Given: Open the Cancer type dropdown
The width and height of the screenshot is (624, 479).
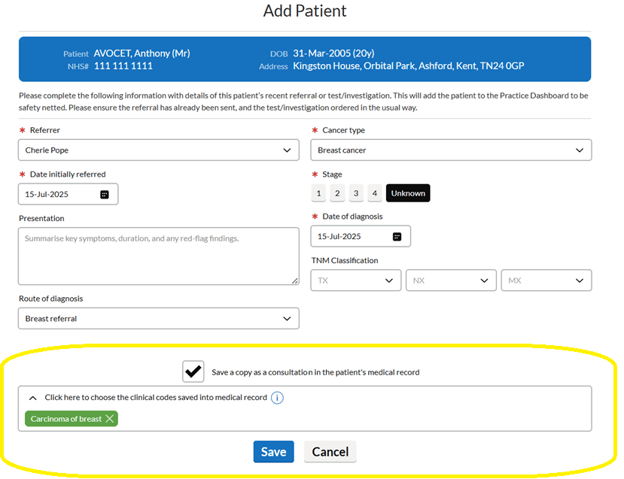Looking at the screenshot, I should pyautogui.click(x=451, y=150).
